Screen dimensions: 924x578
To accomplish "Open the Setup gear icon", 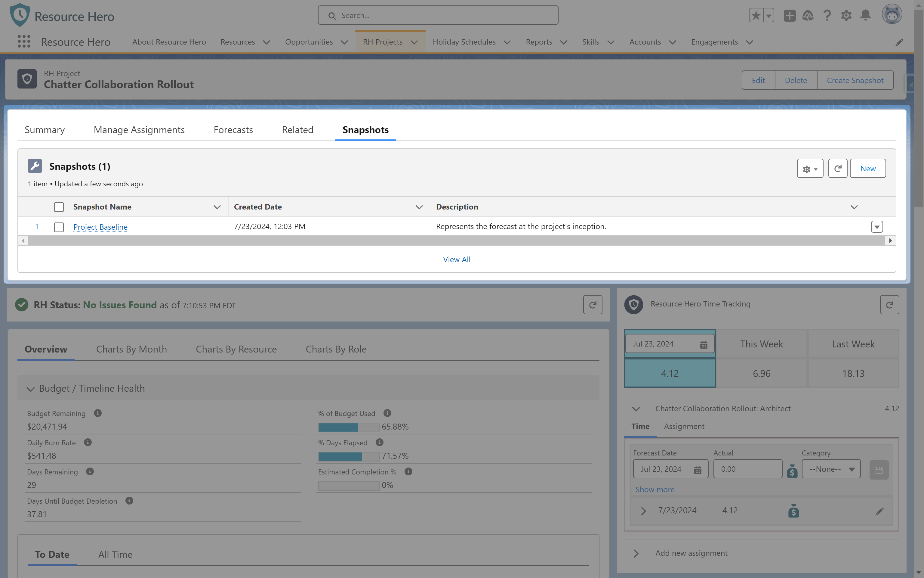I will [x=846, y=16].
